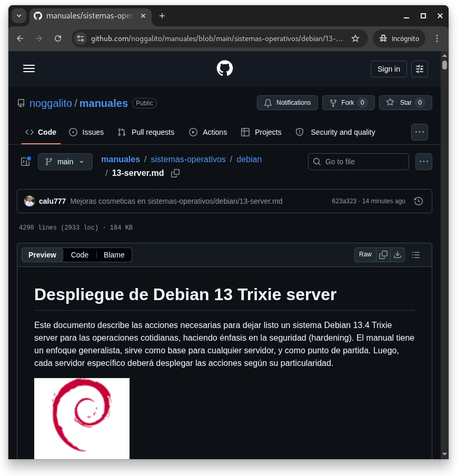The width and height of the screenshot is (457, 476).
Task: Open calu777 author link
Action: 52,201
